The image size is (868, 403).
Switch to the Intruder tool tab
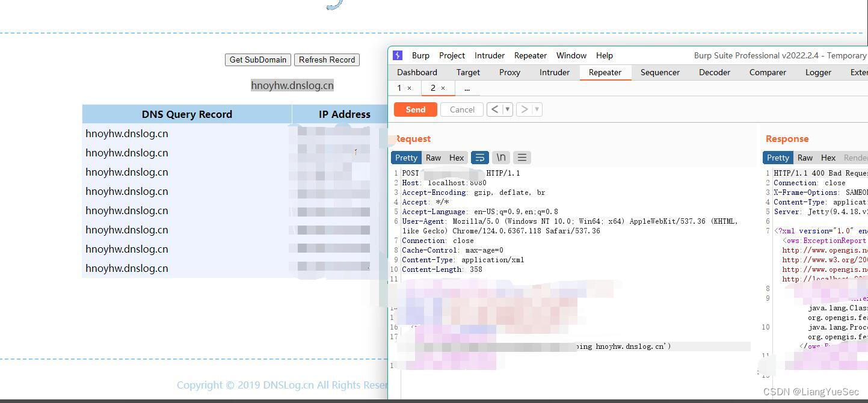[555, 72]
